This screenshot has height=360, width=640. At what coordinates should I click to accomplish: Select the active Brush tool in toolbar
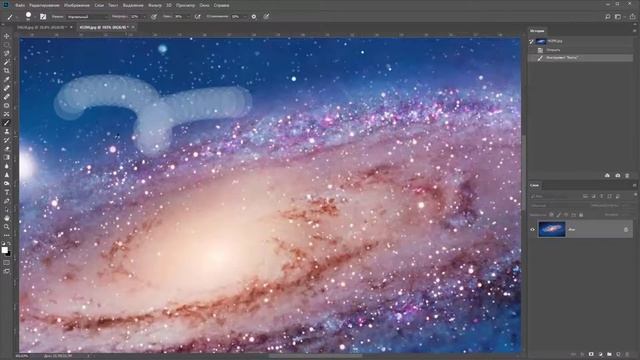tap(7, 123)
